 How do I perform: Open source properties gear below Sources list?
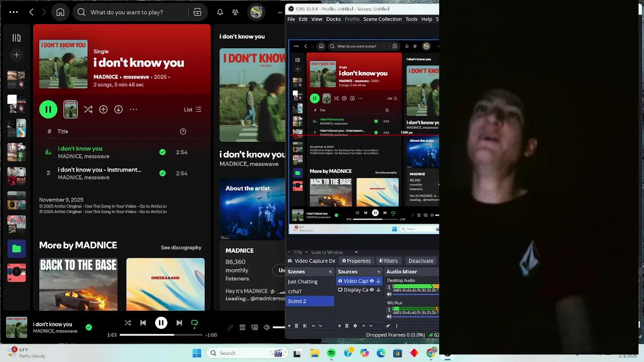(x=355, y=326)
